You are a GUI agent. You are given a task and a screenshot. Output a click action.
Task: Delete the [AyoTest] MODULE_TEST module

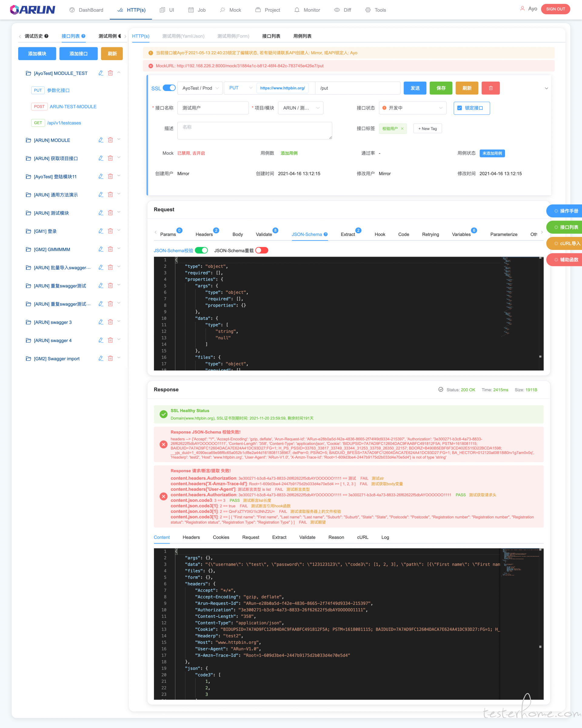pos(110,73)
